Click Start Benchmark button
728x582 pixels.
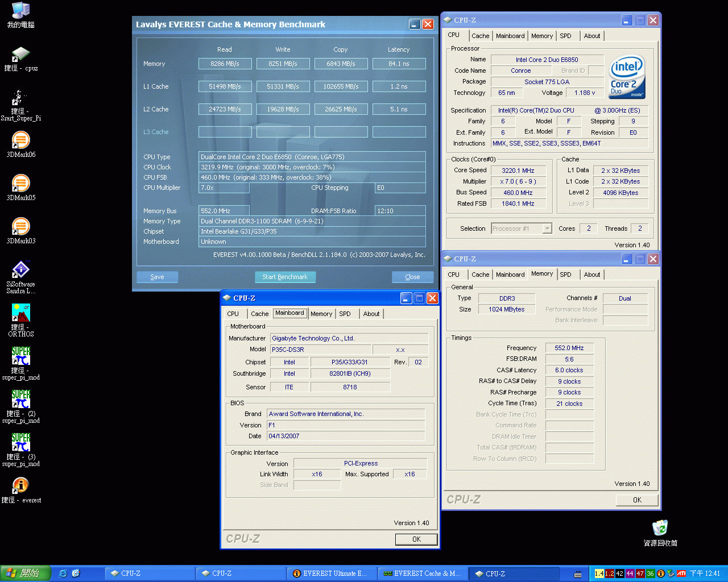(x=285, y=277)
